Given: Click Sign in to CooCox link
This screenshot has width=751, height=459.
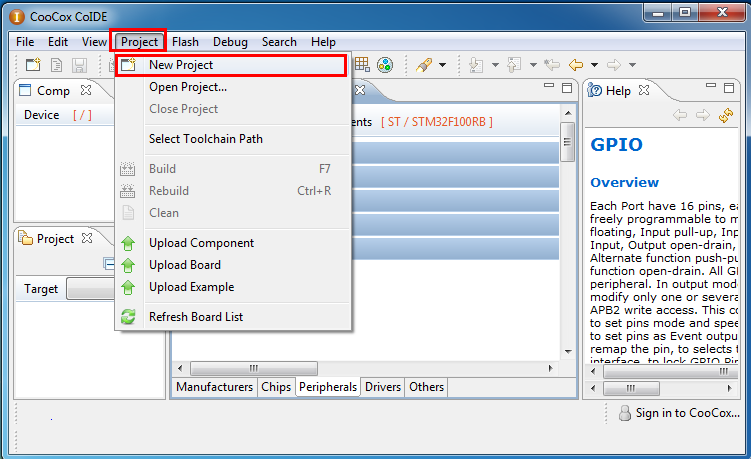Looking at the screenshot, I should coord(687,413).
